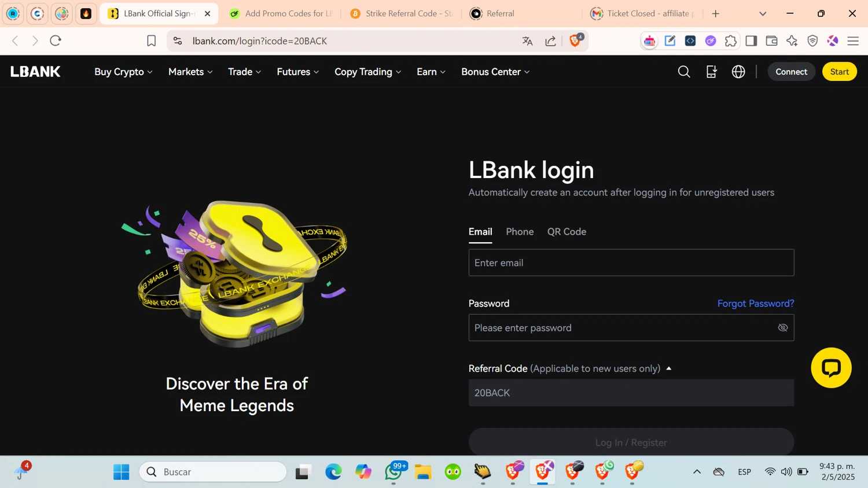
Task: Switch to the Referral tab
Action: (x=522, y=13)
